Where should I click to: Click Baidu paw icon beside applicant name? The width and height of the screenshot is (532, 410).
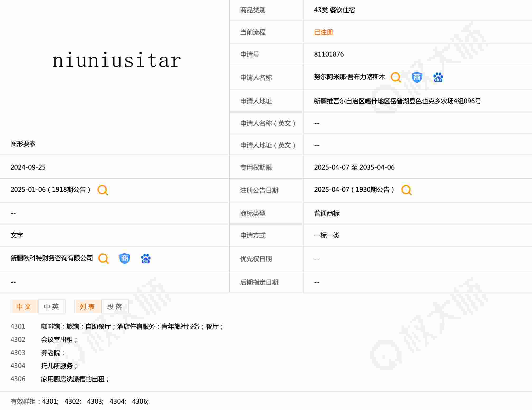pos(438,77)
